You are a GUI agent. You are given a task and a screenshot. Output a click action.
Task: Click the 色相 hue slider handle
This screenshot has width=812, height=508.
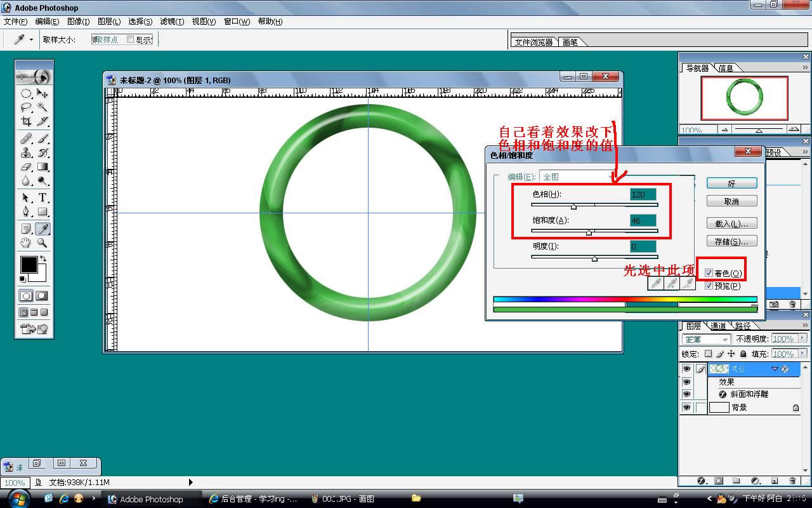(573, 206)
